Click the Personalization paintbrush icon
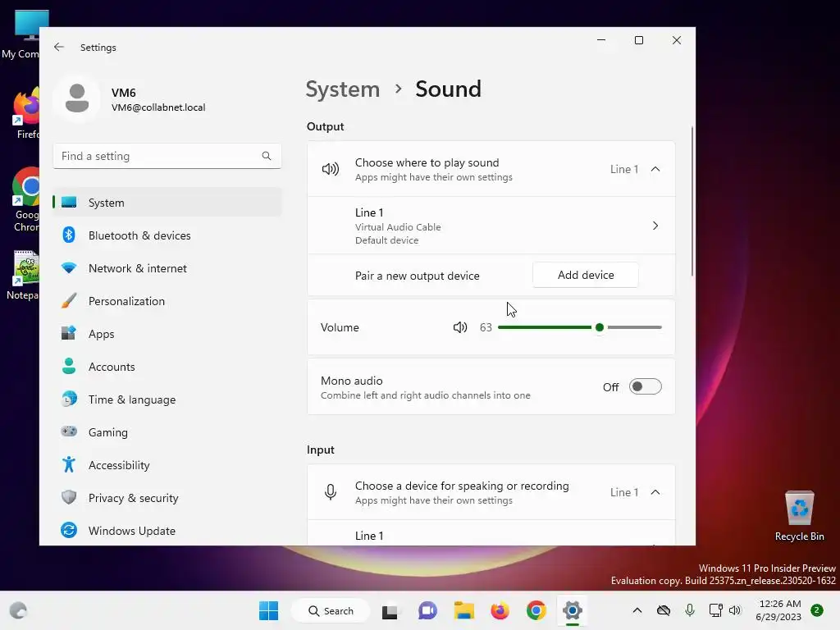 [x=69, y=300]
